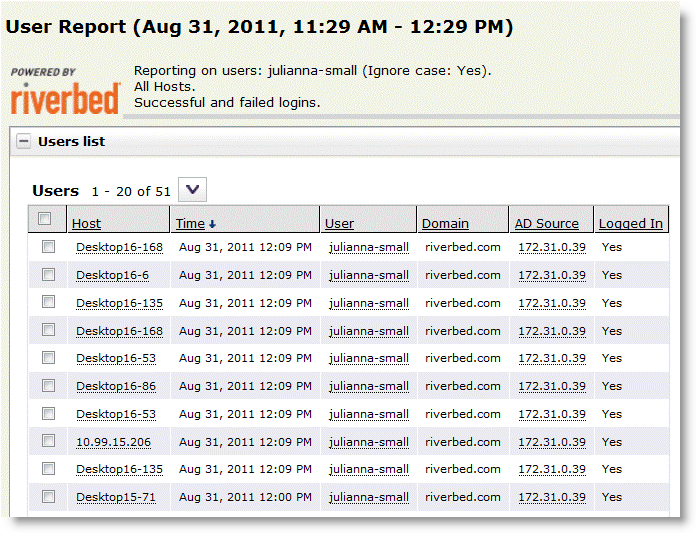The image size is (696, 533).
Task: Sort by AD Source column header
Action: coord(547,224)
